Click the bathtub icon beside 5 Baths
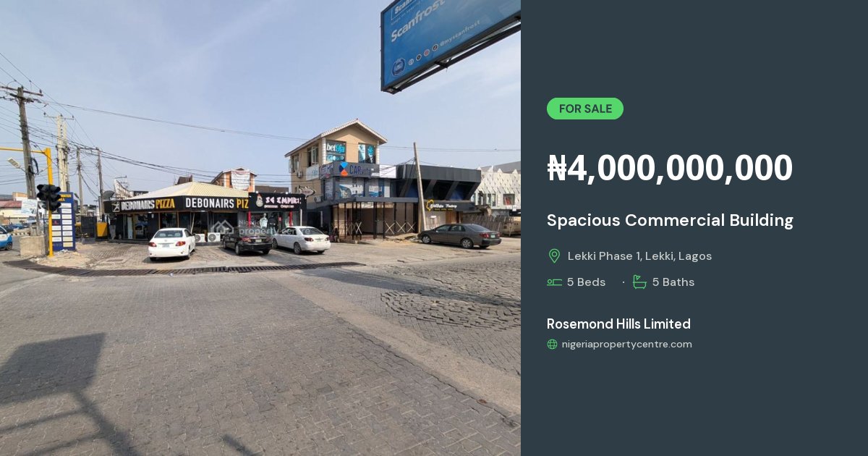The width and height of the screenshot is (868, 456). (639, 282)
